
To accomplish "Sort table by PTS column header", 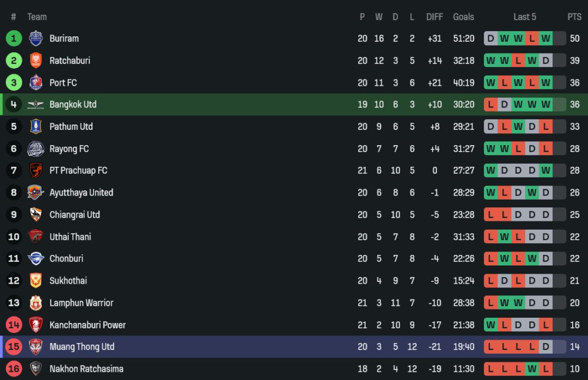I will click(574, 17).
